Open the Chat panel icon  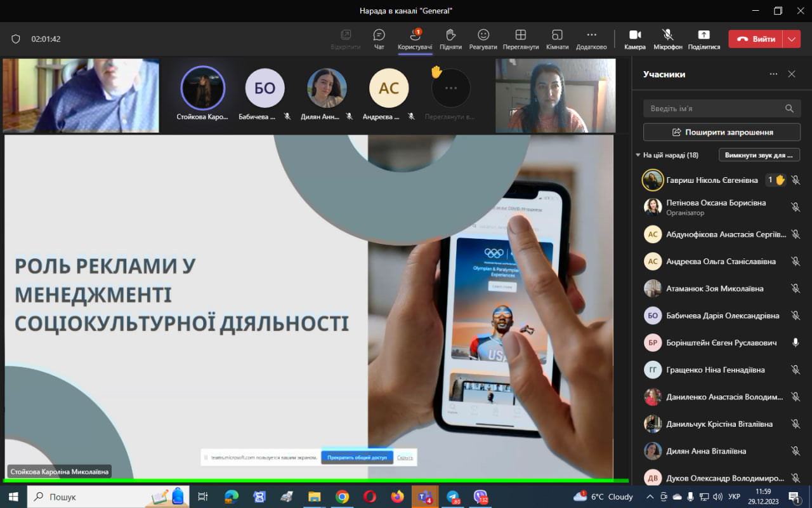pyautogui.click(x=379, y=36)
